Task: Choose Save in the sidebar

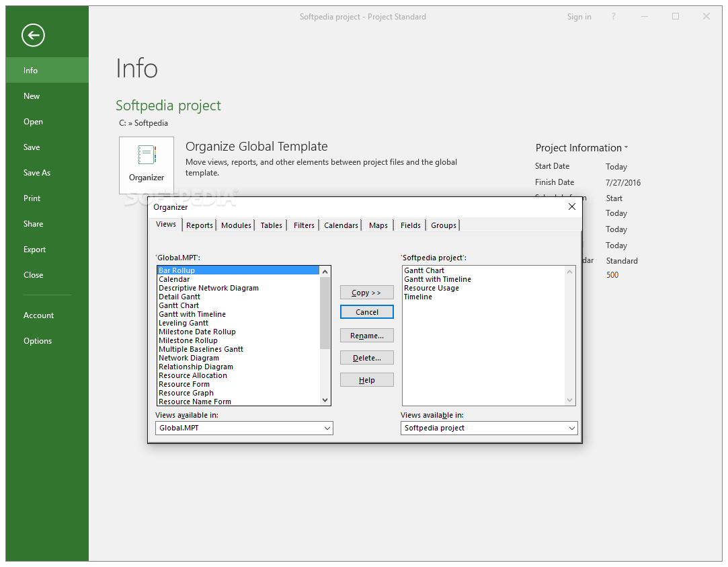Action: [47, 147]
